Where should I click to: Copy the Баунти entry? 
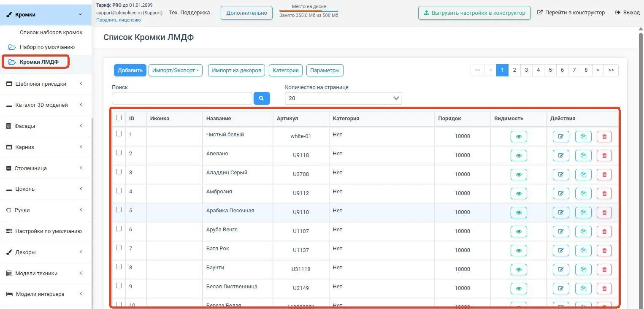(583, 269)
